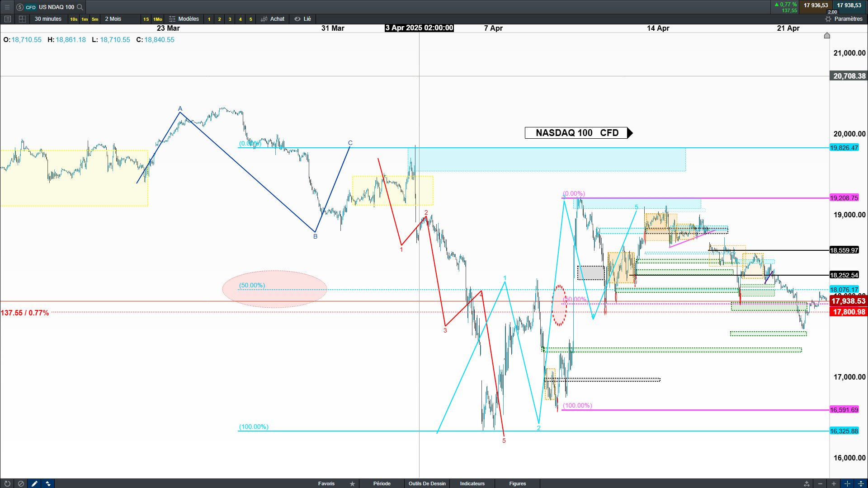Image resolution: width=868 pixels, height=488 pixels.
Task: Open the hamburger menu at top left
Action: point(7,7)
